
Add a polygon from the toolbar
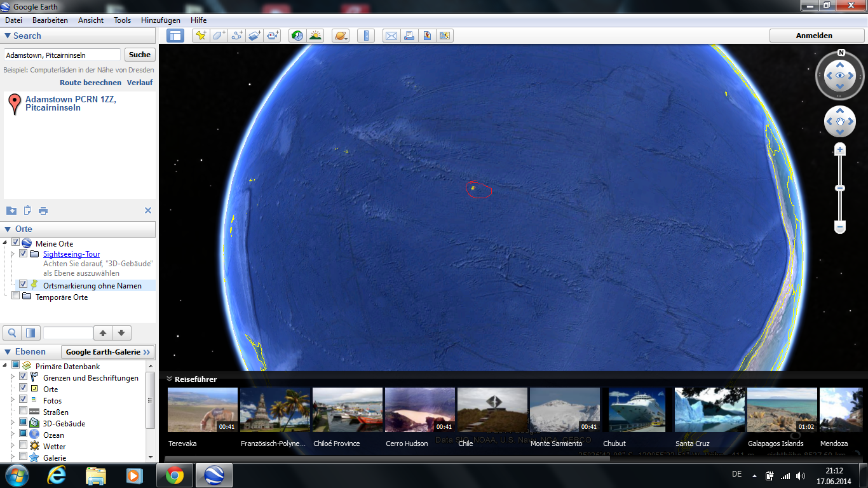coord(219,36)
